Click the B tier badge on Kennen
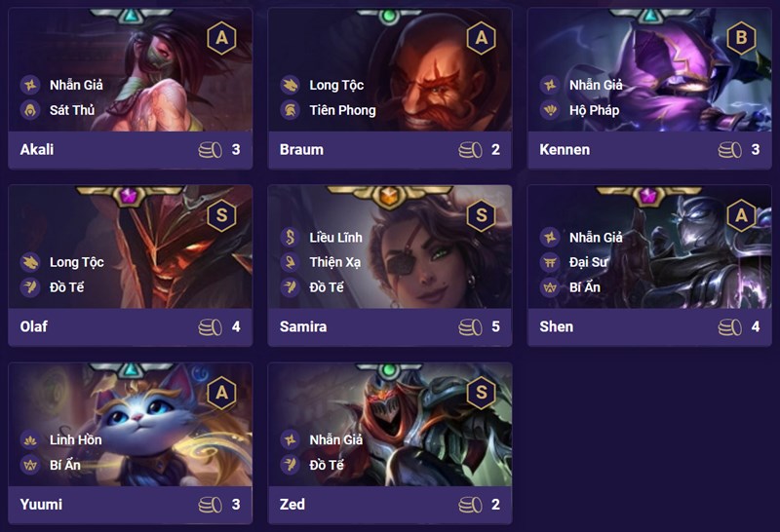Image resolution: width=780 pixels, height=532 pixels. coord(741,38)
